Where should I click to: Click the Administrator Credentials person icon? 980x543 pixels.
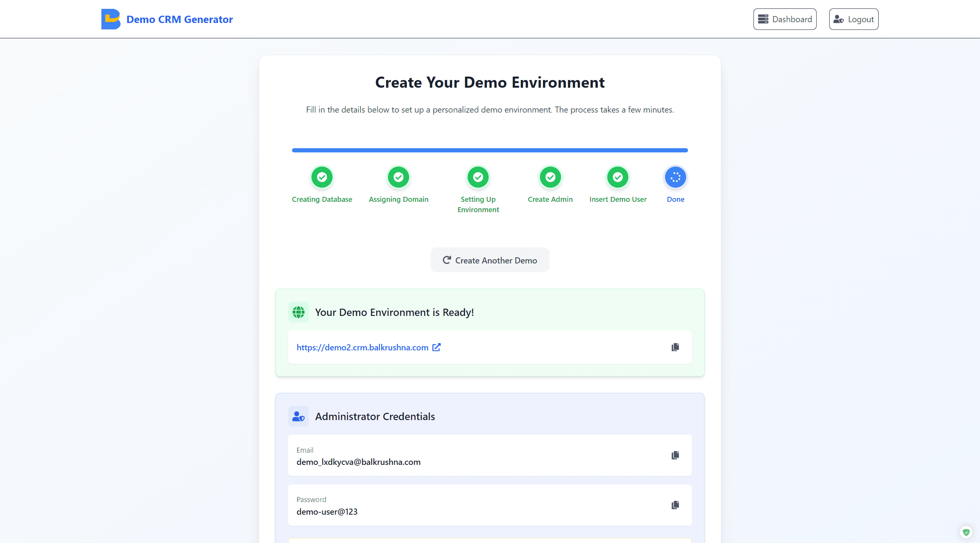[x=298, y=416]
